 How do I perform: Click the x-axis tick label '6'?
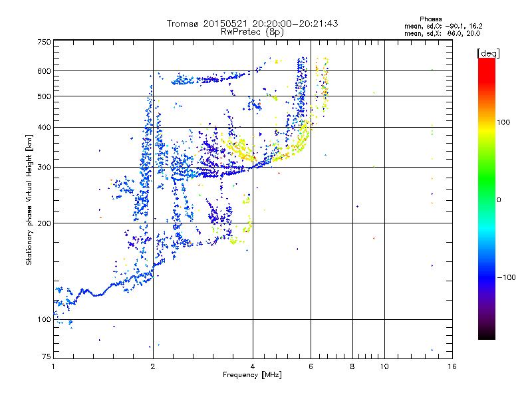pos(311,366)
